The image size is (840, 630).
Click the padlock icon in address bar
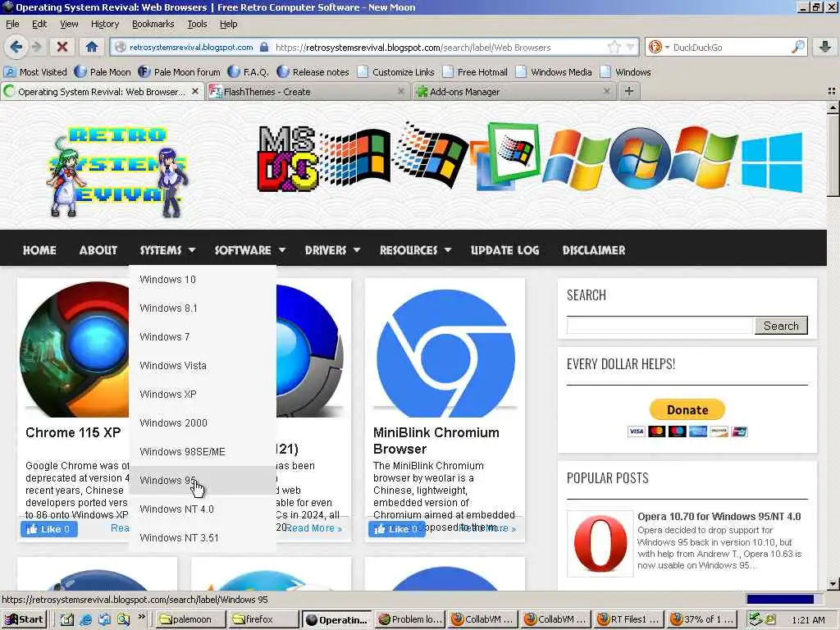(x=263, y=47)
